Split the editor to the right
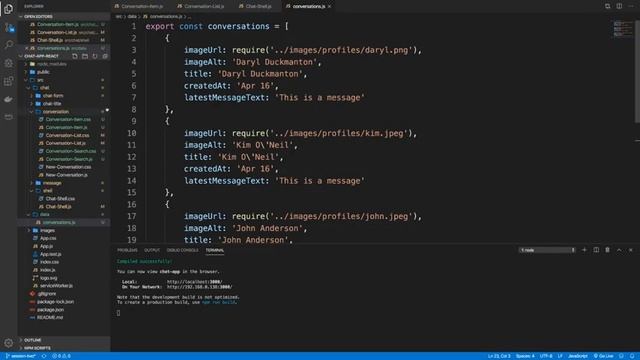This screenshot has width=640, height=360. coord(619,6)
